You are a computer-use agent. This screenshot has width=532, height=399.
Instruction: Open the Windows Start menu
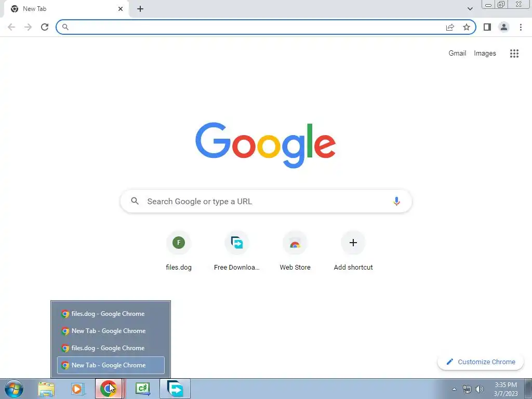(14, 389)
